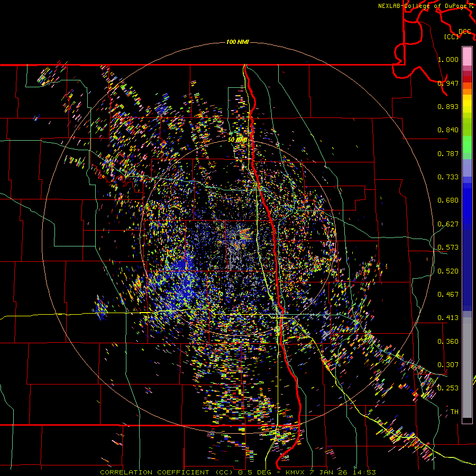The height and width of the screenshot is (476, 476).
Task: Select the 0.467 scale value
Action: [448, 294]
